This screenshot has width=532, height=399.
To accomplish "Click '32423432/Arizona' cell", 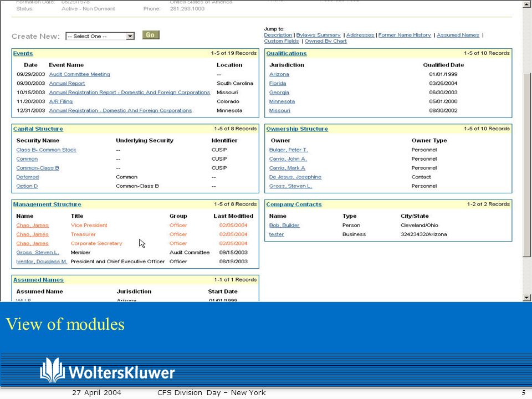I will 423,234.
